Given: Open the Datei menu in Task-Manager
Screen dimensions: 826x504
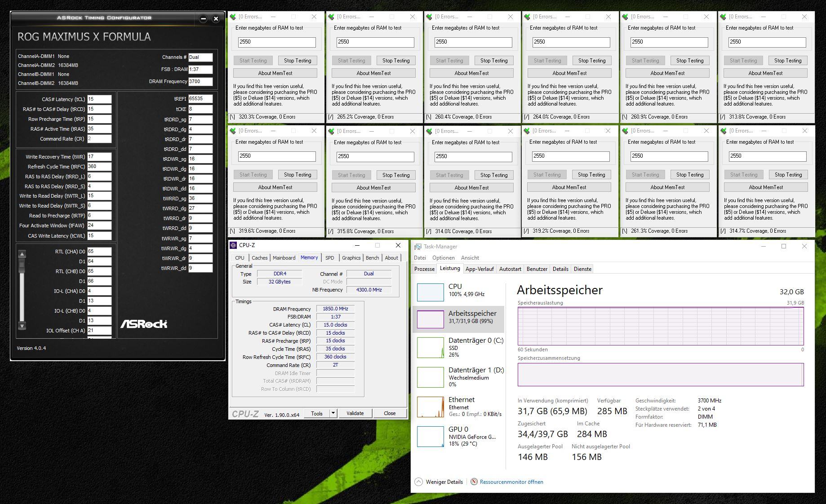Looking at the screenshot, I should tap(420, 258).
